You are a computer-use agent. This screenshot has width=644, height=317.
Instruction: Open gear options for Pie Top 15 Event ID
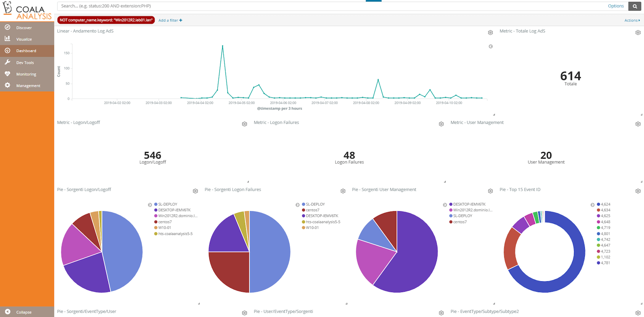coord(638,191)
